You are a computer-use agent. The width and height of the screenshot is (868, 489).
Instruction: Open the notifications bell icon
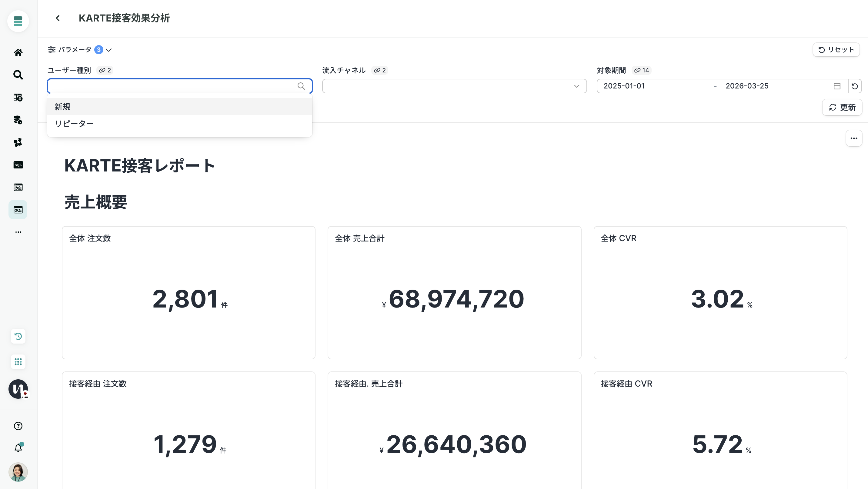[x=18, y=447]
